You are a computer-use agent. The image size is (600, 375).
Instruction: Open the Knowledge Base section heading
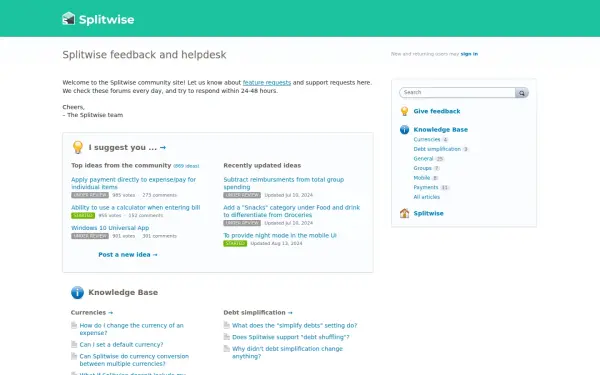click(123, 292)
